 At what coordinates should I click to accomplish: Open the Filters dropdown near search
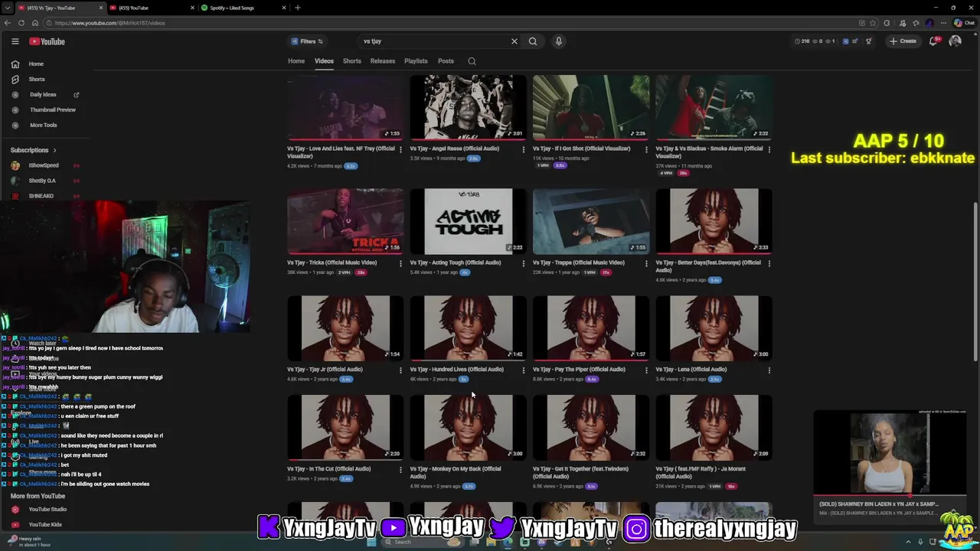coord(306,41)
